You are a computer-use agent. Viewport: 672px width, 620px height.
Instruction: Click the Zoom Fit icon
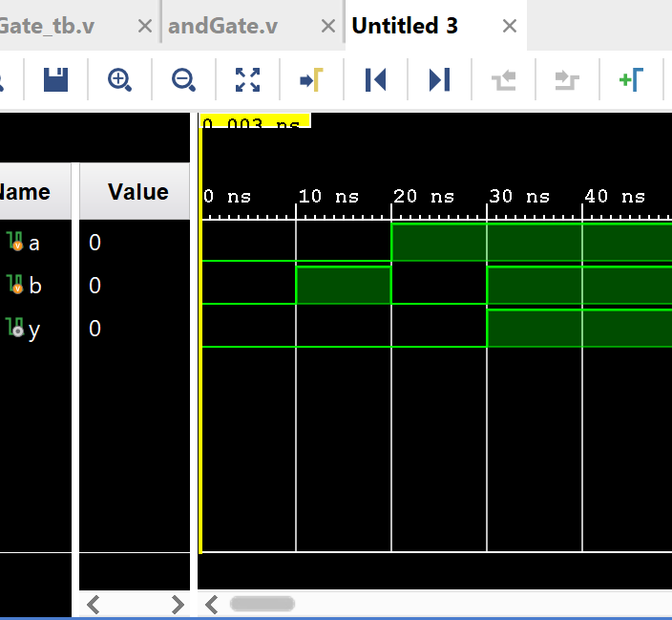(247, 80)
